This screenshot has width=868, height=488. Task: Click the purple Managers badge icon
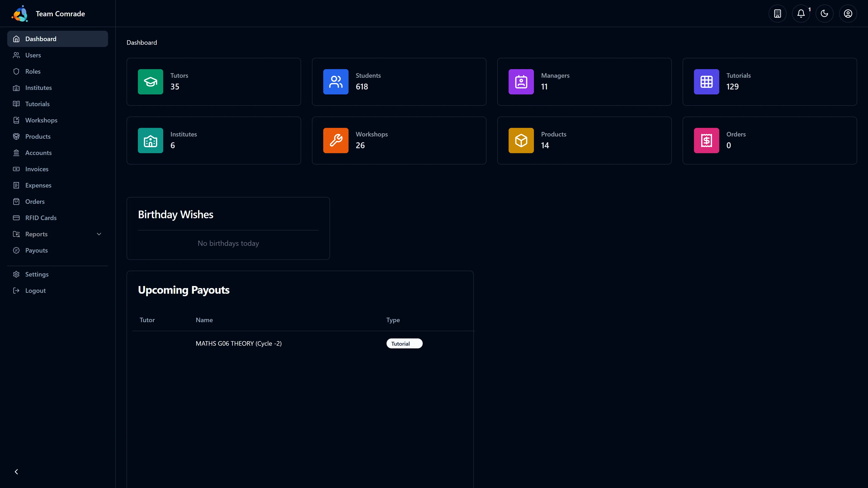(521, 82)
